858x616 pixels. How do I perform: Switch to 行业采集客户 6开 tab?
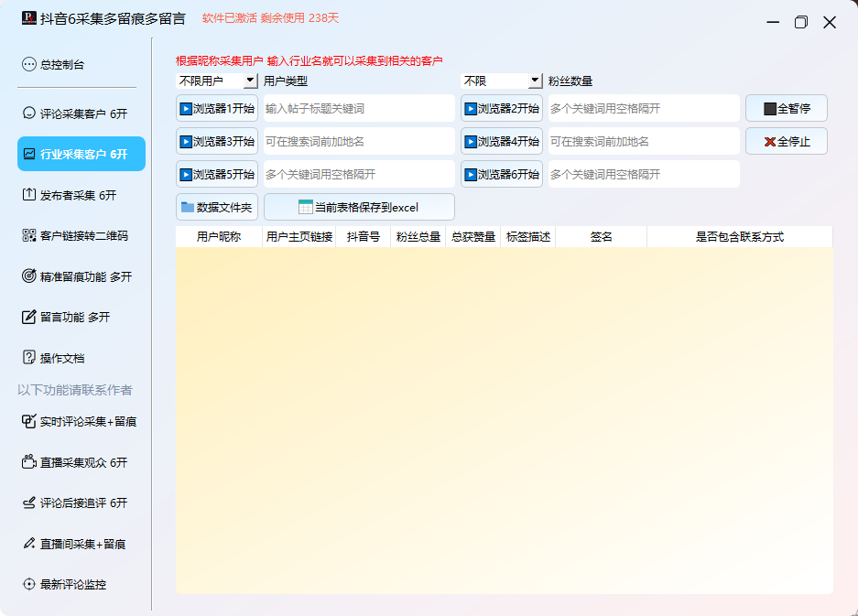(81, 154)
